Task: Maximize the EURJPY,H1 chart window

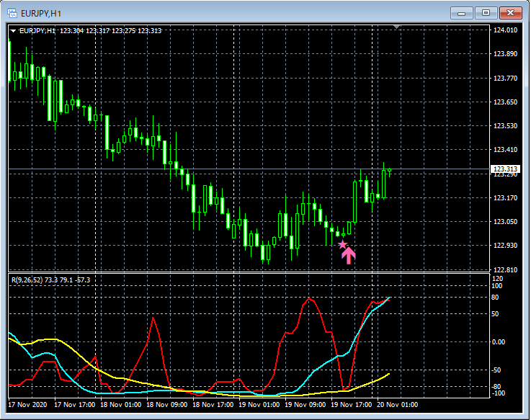Action: [486, 13]
